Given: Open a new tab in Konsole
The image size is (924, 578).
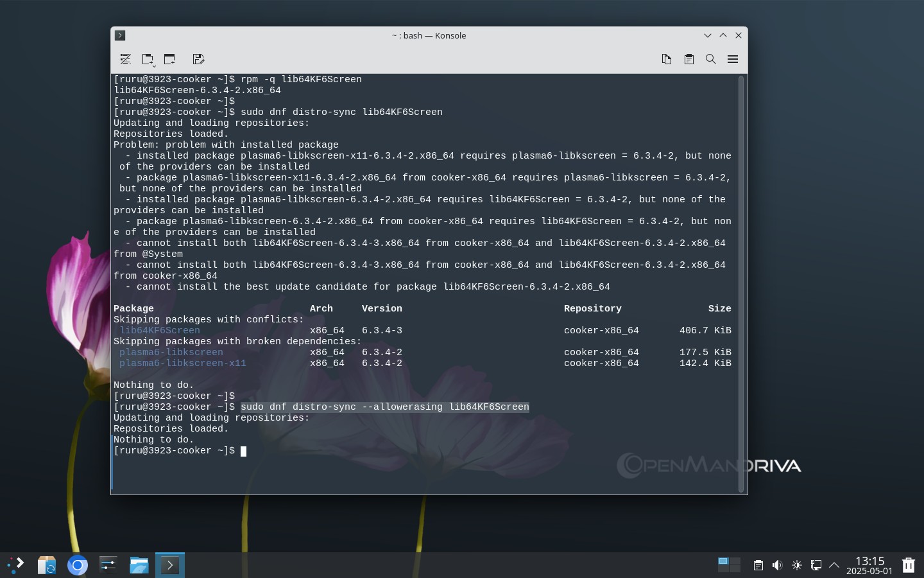Looking at the screenshot, I should click(146, 59).
